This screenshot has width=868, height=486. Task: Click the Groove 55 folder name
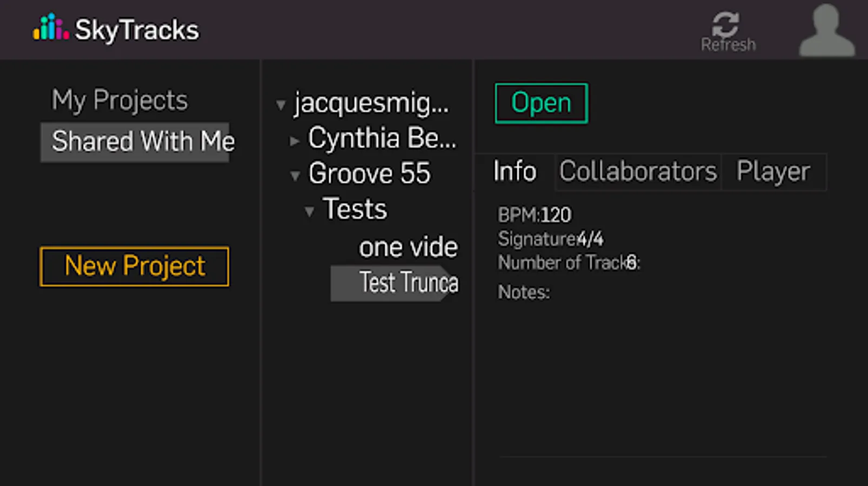click(369, 174)
